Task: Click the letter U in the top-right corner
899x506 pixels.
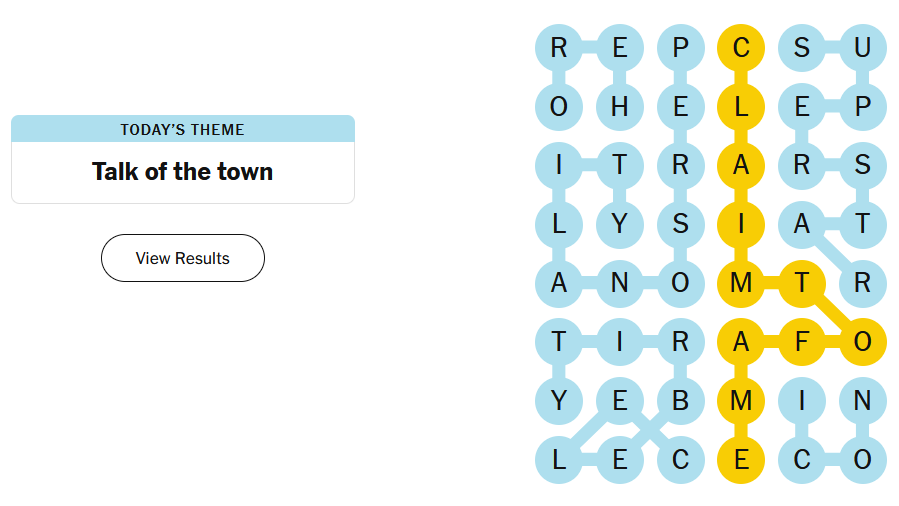Action: (862, 48)
